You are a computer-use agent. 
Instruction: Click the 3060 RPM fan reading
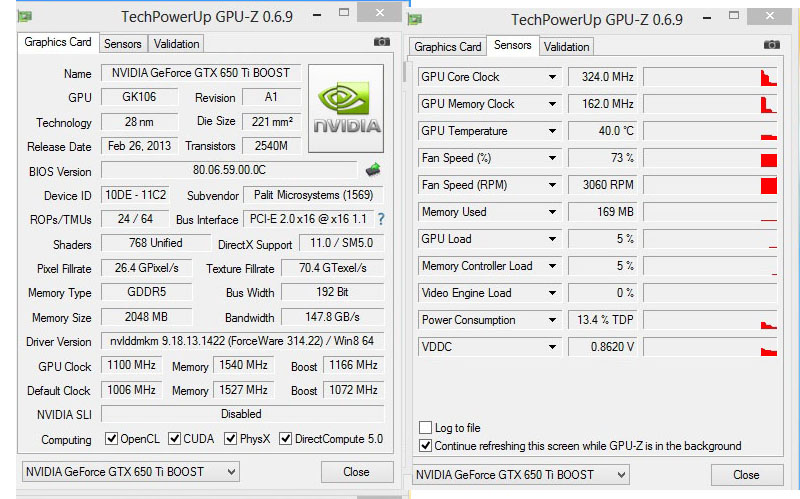(603, 185)
